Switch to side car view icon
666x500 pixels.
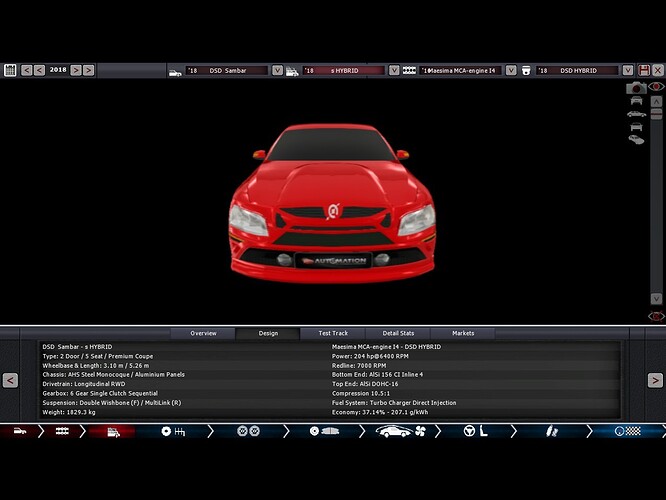636,114
